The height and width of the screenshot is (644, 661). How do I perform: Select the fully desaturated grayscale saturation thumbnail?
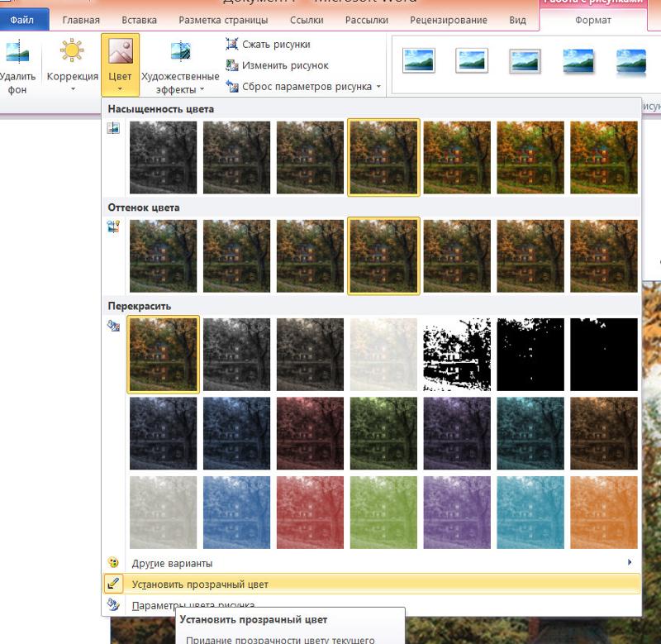[x=163, y=158]
